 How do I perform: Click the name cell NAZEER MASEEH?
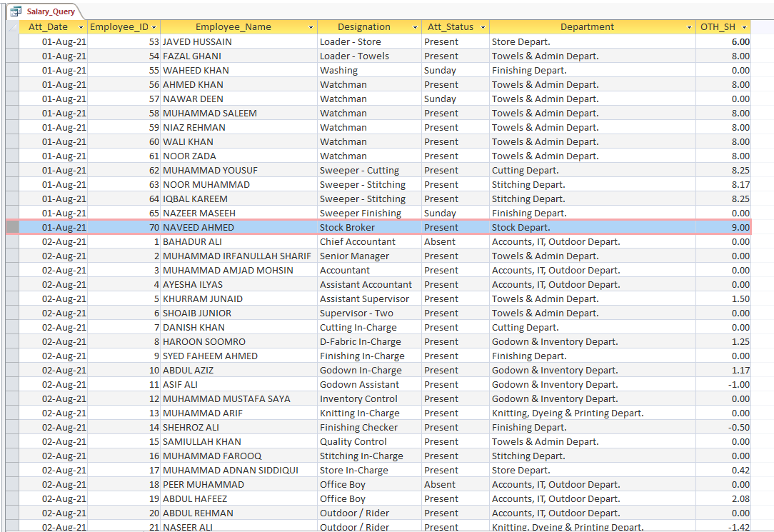tap(239, 214)
